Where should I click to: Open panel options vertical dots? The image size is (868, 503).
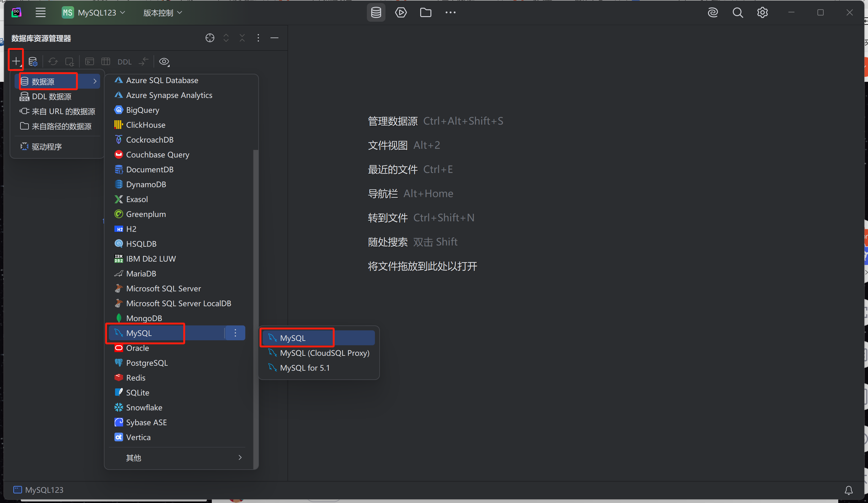coord(258,38)
